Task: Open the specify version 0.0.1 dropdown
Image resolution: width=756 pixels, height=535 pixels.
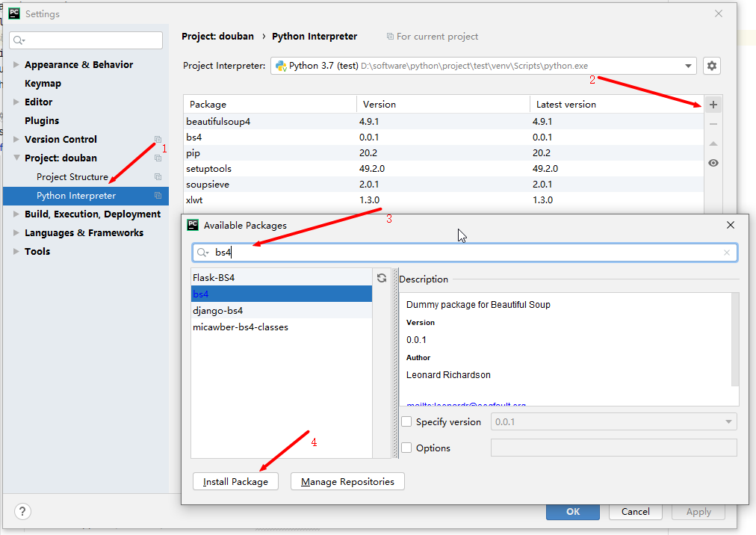Action: pos(728,421)
